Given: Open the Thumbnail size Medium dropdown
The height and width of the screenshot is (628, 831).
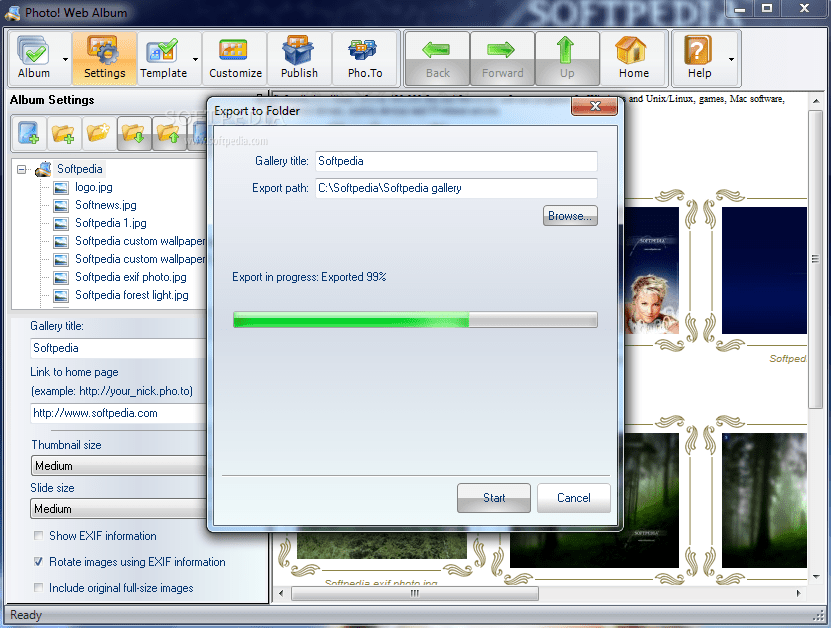Looking at the screenshot, I should [119, 466].
